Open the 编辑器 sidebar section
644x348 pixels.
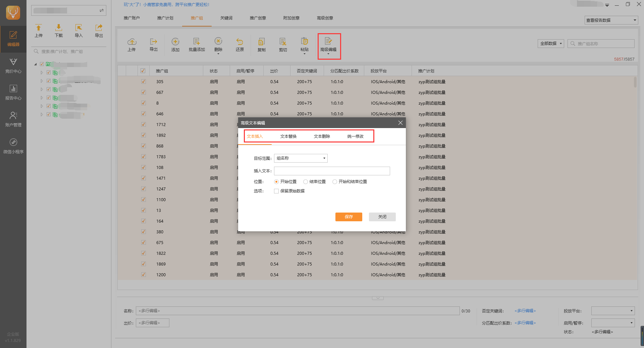(x=13, y=39)
